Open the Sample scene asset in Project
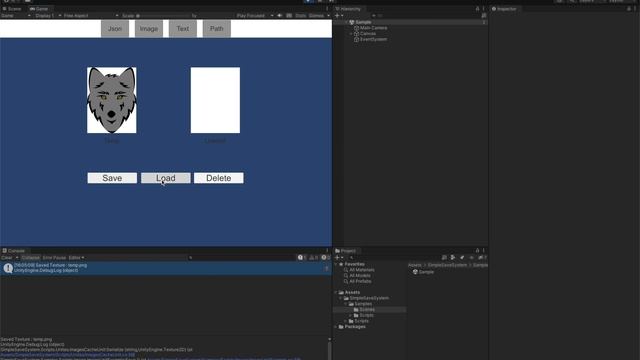This screenshot has height=360, width=640. click(423, 272)
